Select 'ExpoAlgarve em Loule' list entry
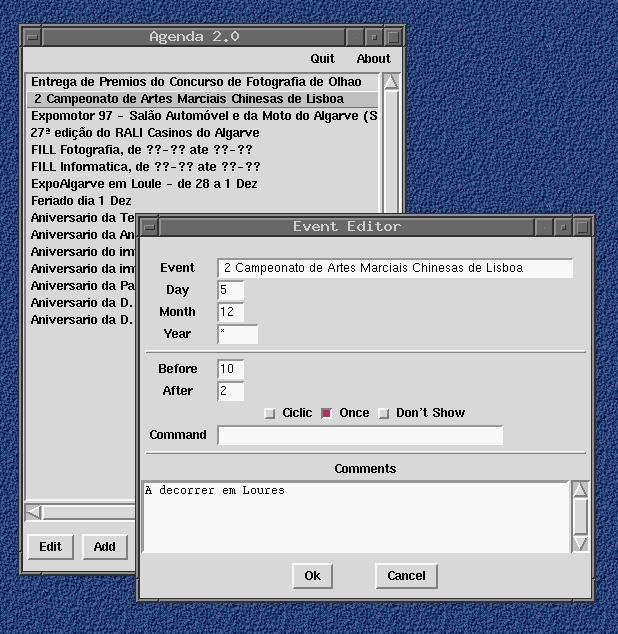The height and width of the screenshot is (634, 618). [x=203, y=184]
